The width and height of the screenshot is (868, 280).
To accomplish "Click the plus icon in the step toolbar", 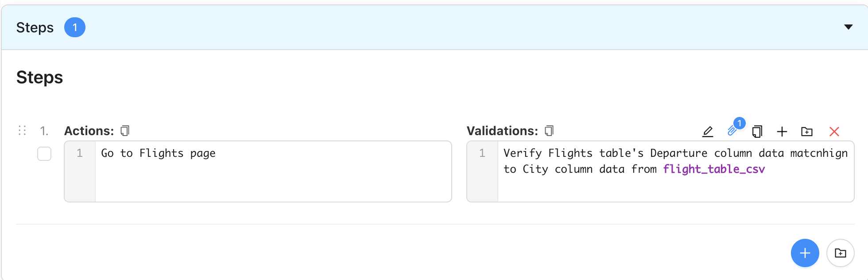I will [782, 132].
